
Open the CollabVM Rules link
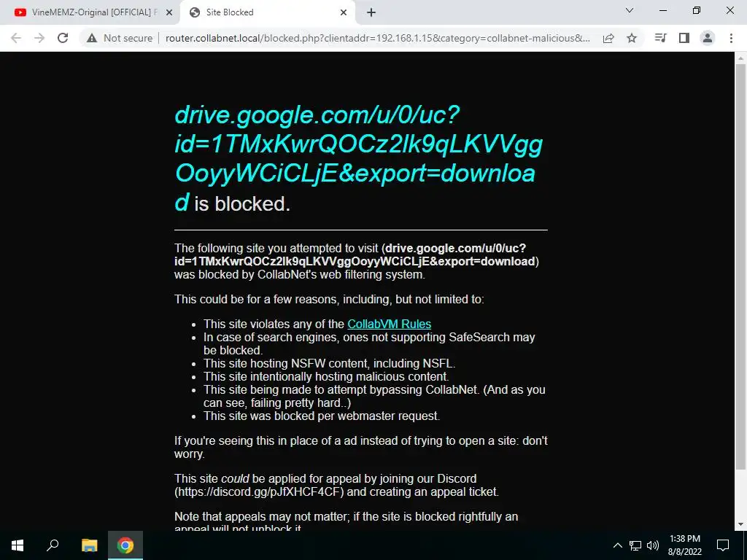coord(389,324)
